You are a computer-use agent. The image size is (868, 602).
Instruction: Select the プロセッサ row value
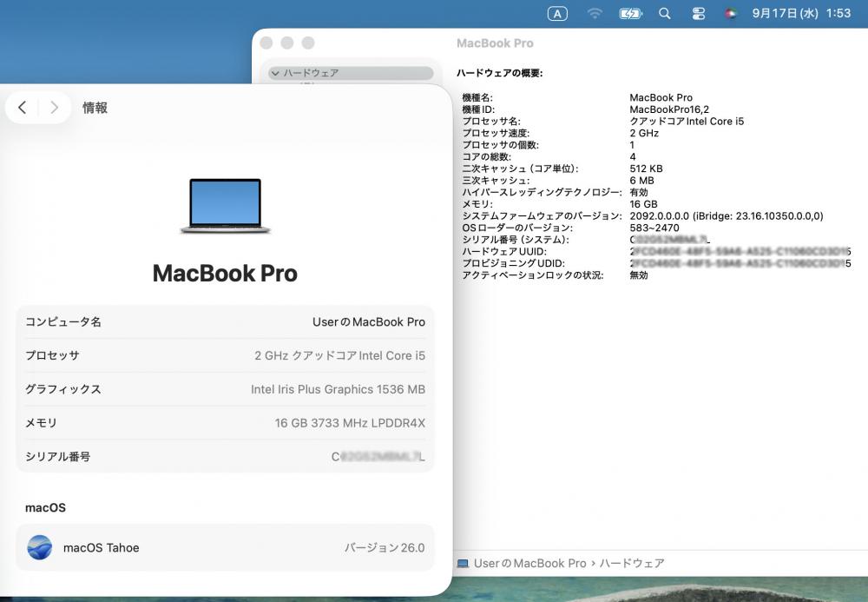tap(339, 355)
